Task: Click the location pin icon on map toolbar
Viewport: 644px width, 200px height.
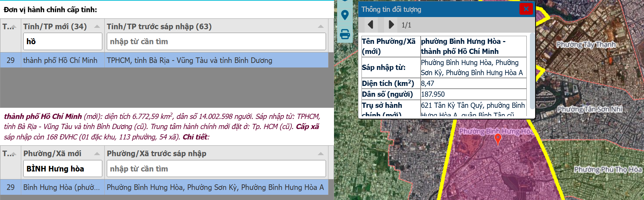Action: click(x=345, y=15)
